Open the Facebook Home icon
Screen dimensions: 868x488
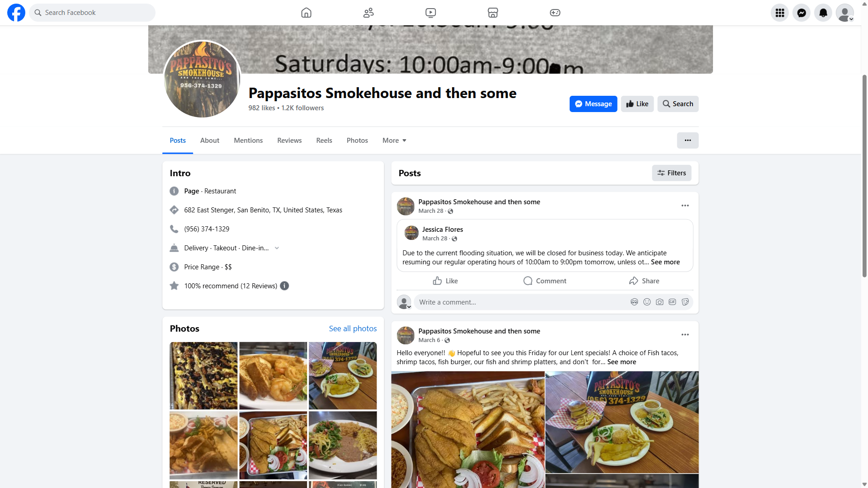[306, 13]
